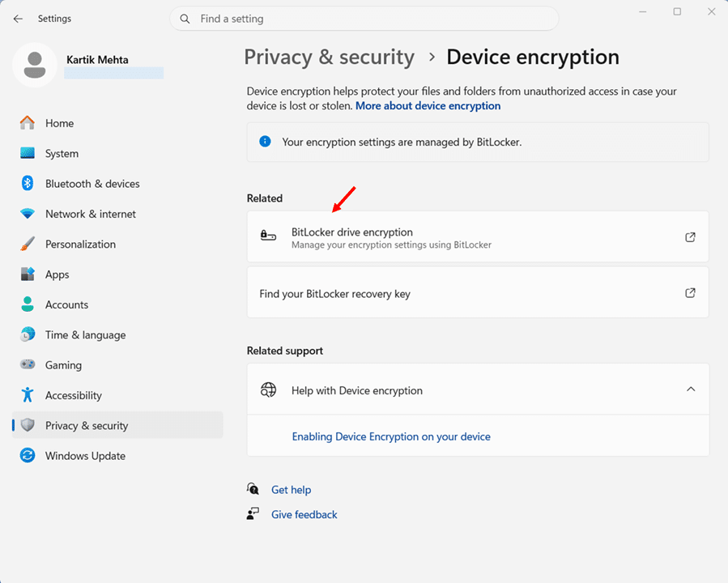Click the Bluetooth & devices icon
The image size is (728, 583).
28,184
